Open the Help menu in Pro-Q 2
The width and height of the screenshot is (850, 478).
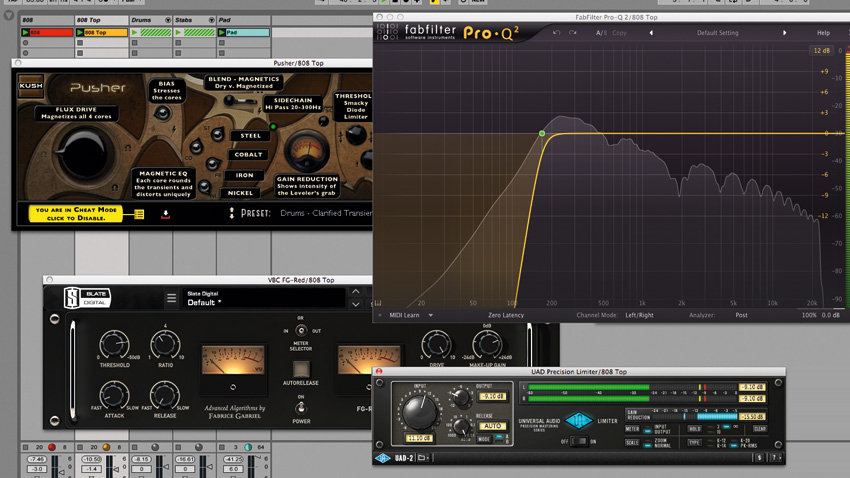(823, 33)
